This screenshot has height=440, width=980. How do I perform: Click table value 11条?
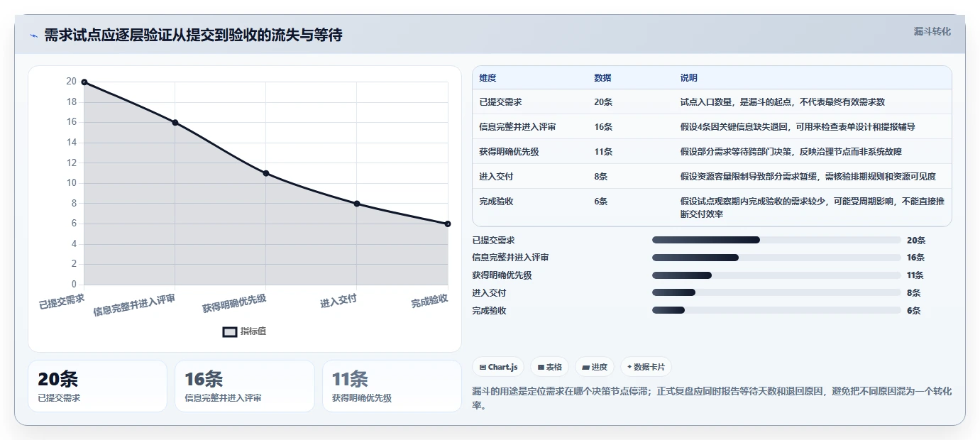[x=603, y=151]
